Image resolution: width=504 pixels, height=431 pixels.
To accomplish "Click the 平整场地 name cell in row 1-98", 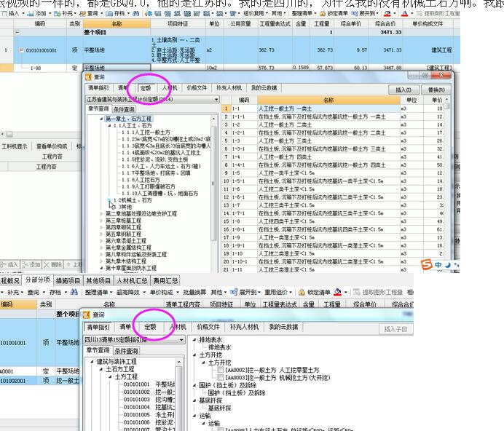I will point(117,68).
